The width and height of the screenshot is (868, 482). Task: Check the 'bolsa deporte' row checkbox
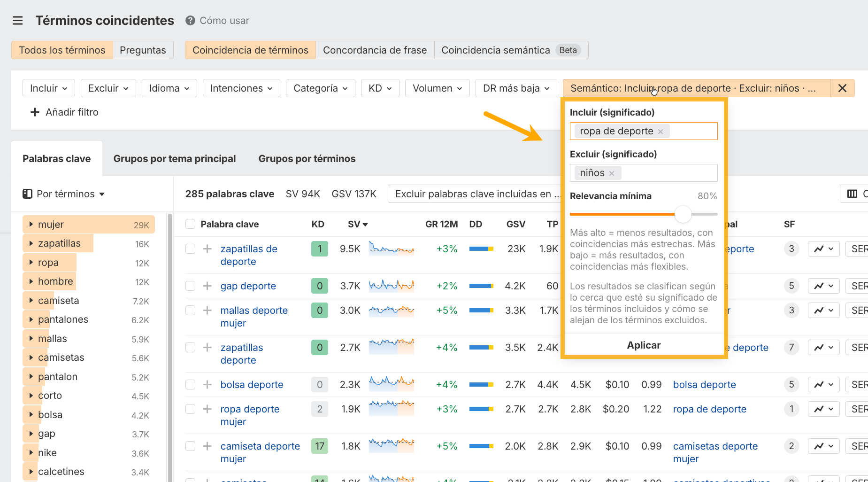[190, 385]
